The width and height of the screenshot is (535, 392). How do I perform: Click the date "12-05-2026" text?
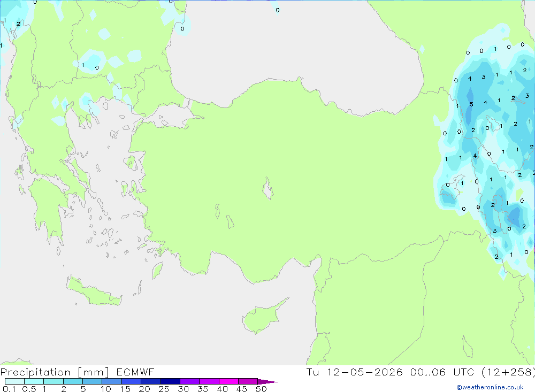point(365,372)
